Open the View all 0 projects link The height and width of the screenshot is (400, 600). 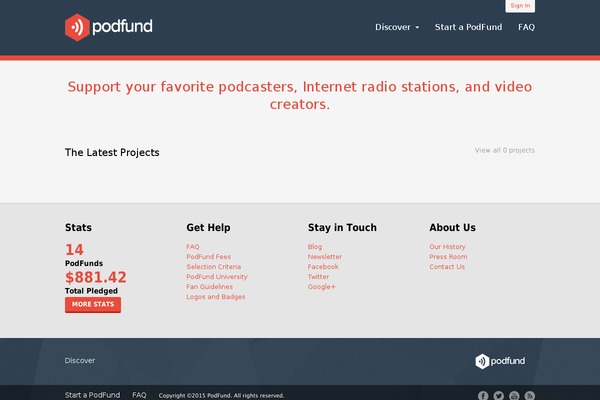(x=505, y=150)
